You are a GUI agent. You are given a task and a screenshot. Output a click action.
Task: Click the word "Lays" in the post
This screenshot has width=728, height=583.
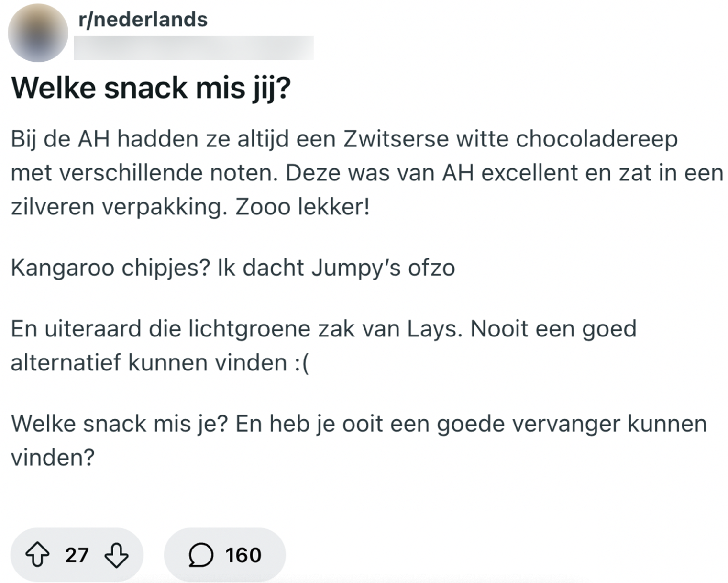[435, 329]
